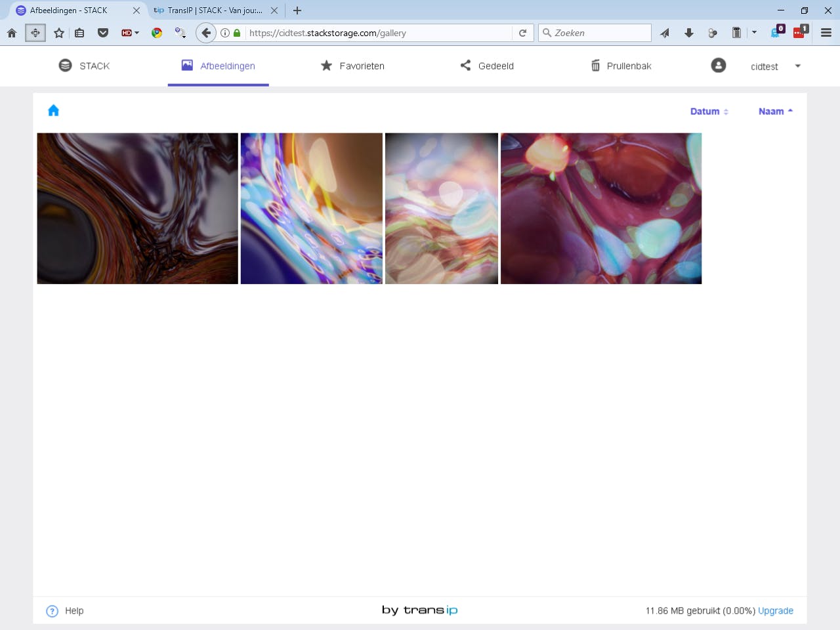Open the dark brown swirl image thumbnail

(x=138, y=209)
